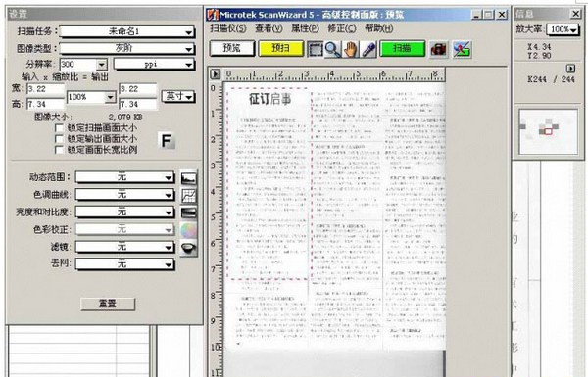Open the 亮度和对比度 dropdown
The image size is (588, 377).
[124, 212]
